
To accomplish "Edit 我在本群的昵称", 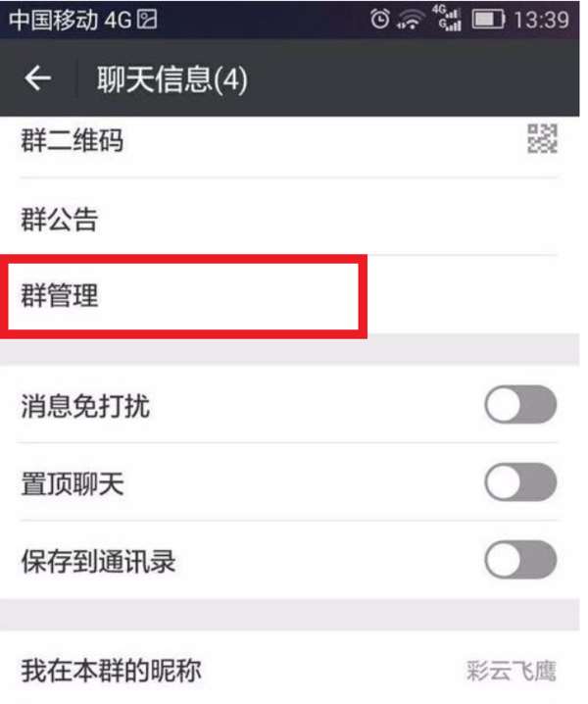I will click(x=289, y=671).
